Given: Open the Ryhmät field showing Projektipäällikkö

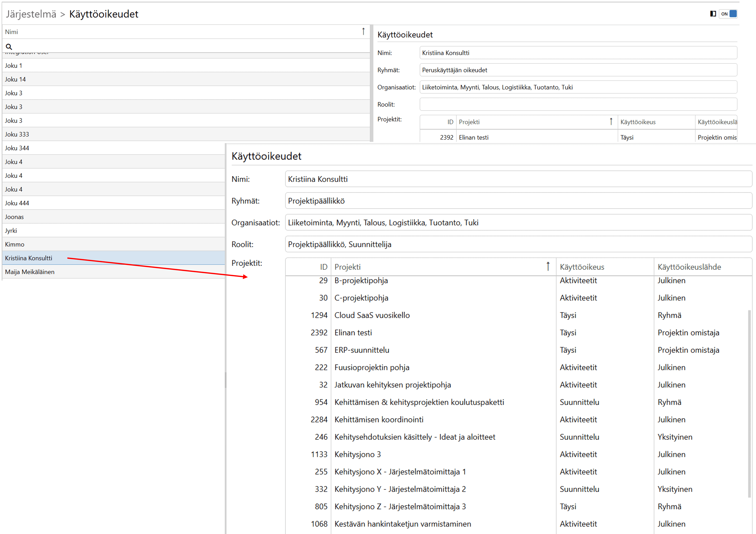Looking at the screenshot, I should (518, 201).
